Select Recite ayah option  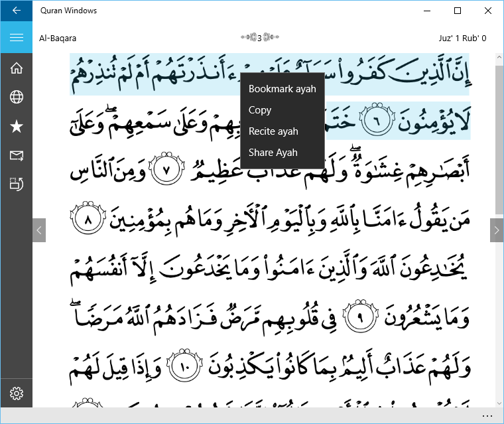pyautogui.click(x=283, y=131)
